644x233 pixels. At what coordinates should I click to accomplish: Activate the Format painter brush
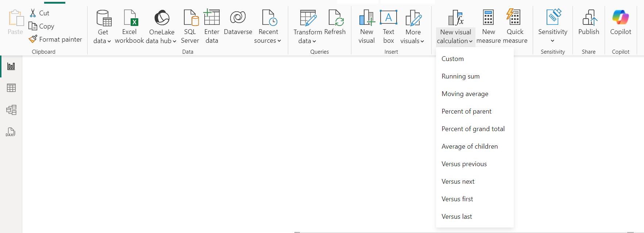click(33, 39)
